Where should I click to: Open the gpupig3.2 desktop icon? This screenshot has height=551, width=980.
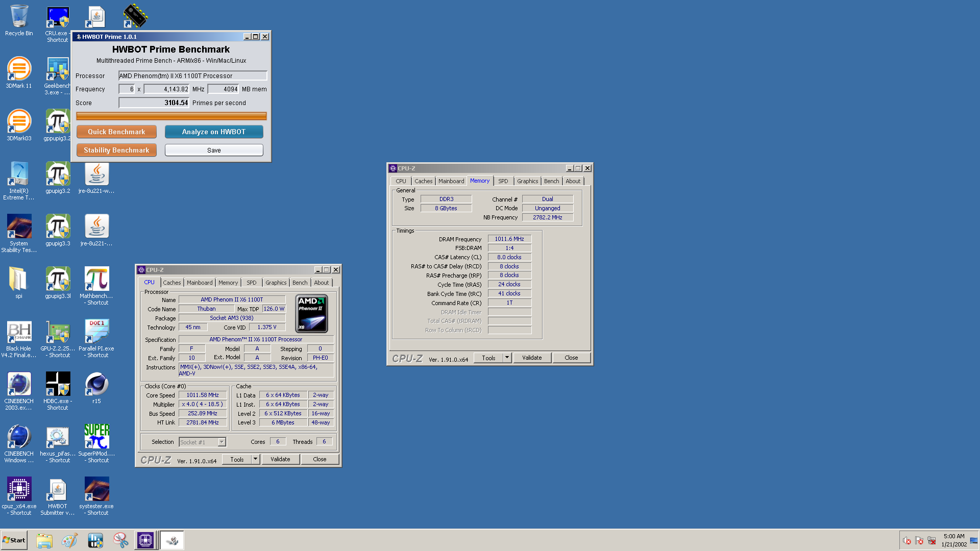click(58, 178)
